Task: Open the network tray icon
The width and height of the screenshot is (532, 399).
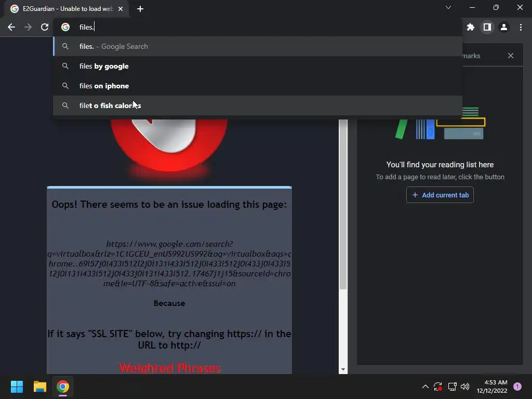Action: click(452, 387)
